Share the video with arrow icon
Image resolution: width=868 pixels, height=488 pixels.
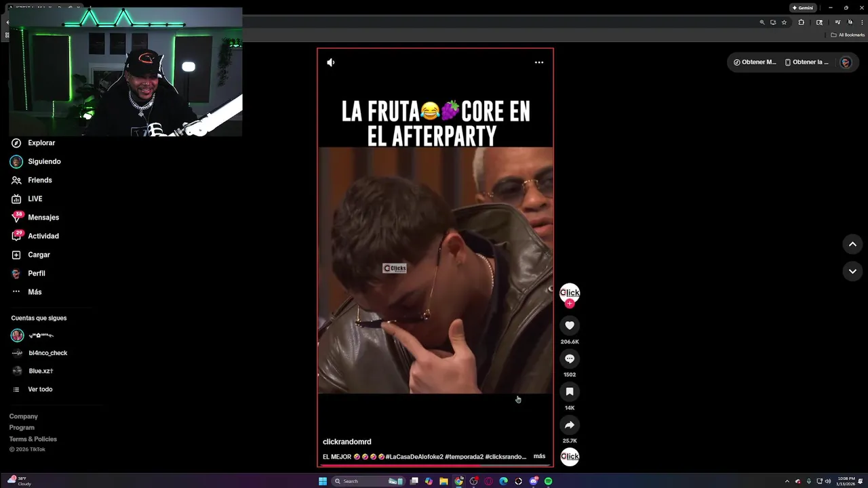click(570, 425)
